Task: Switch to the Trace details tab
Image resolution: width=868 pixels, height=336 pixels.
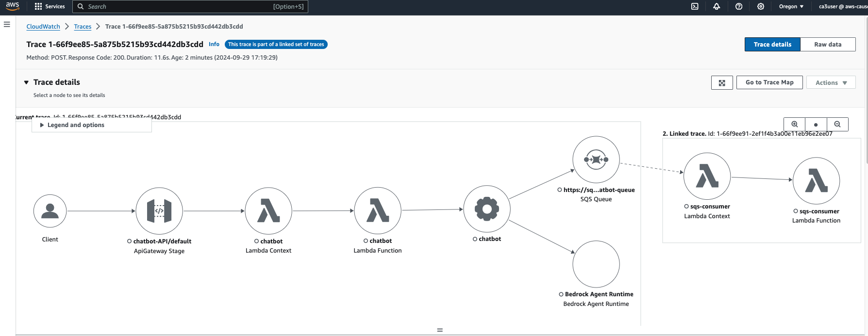Action: click(x=772, y=44)
